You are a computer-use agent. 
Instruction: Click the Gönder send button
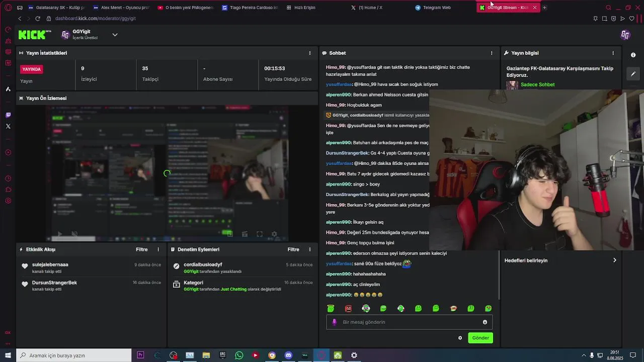480,338
